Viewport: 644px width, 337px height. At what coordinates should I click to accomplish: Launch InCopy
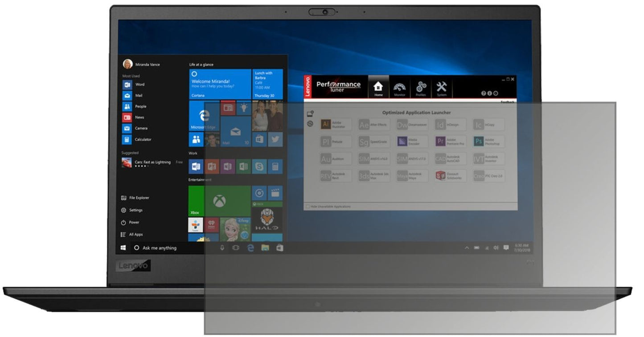(489, 125)
